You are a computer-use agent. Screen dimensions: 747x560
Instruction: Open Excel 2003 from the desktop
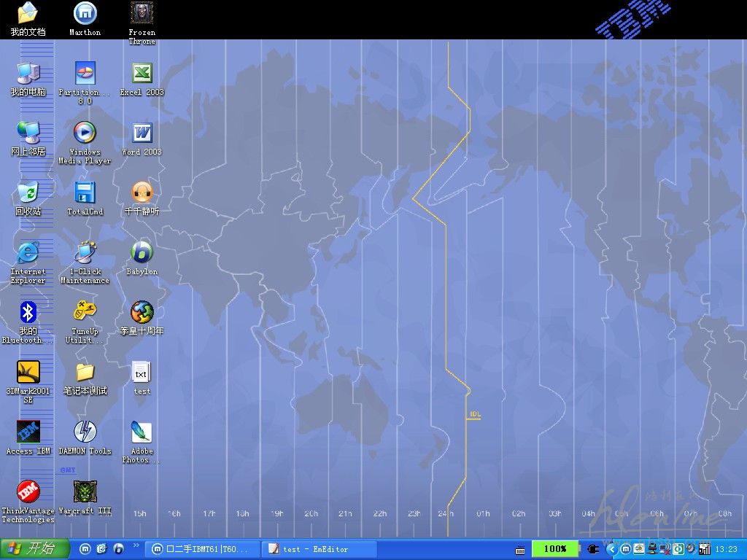tap(142, 74)
